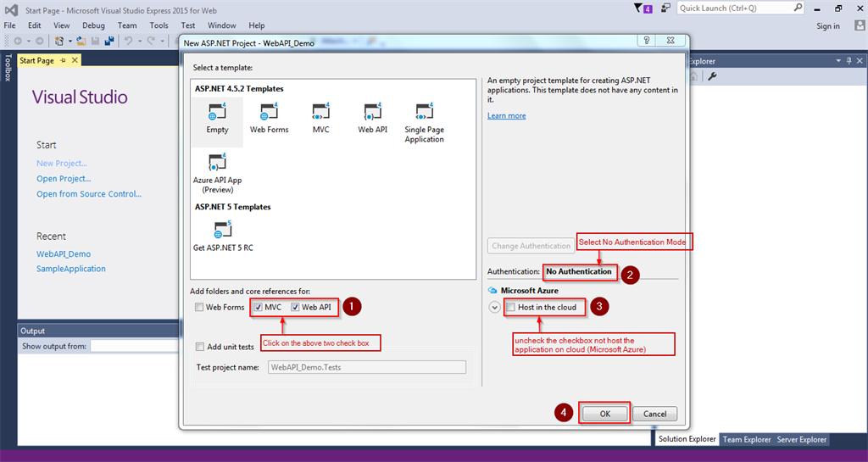Open the Team menu

127,25
